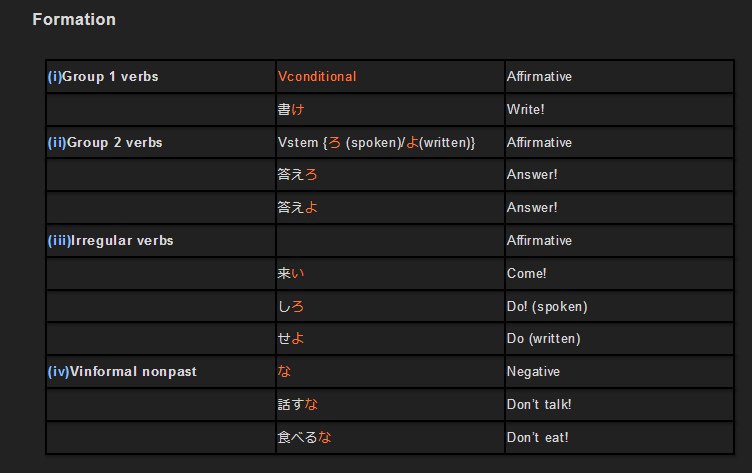752x473 pixels.
Task: Click the Vstem spoken/written formula cell
Action: point(390,142)
